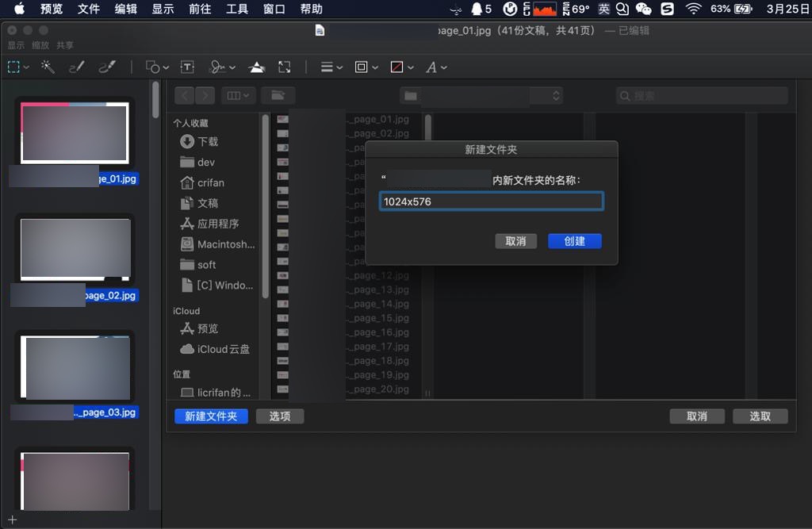The height and width of the screenshot is (529, 812).
Task: Click the 新建文件夹 button
Action: (x=211, y=416)
